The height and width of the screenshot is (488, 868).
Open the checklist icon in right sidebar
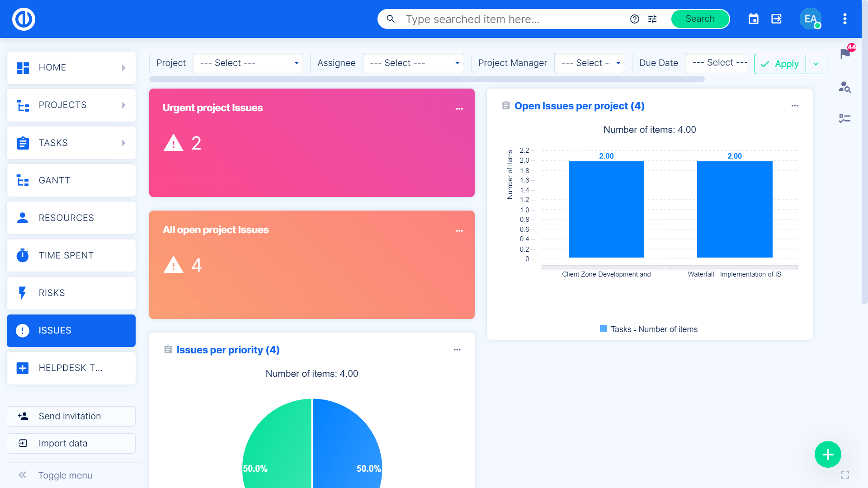[844, 118]
